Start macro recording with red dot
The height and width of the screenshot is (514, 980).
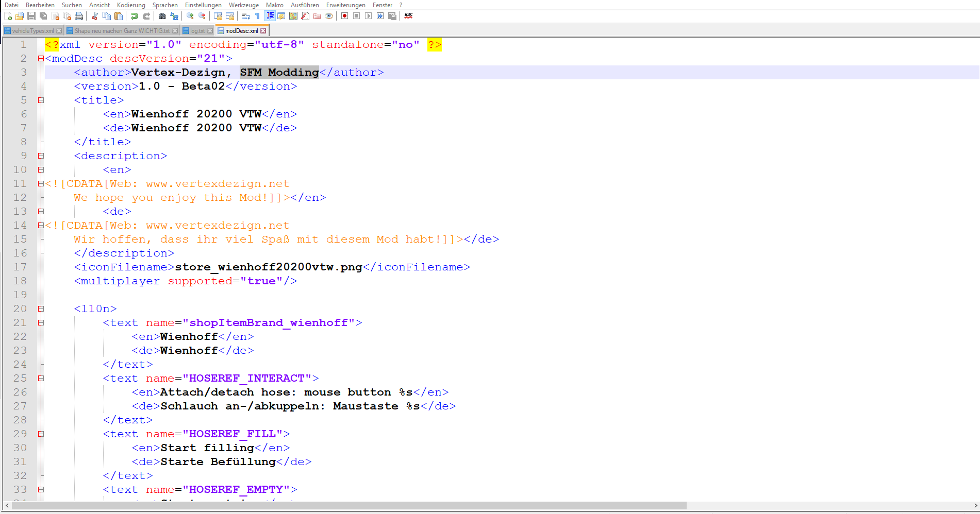(344, 16)
